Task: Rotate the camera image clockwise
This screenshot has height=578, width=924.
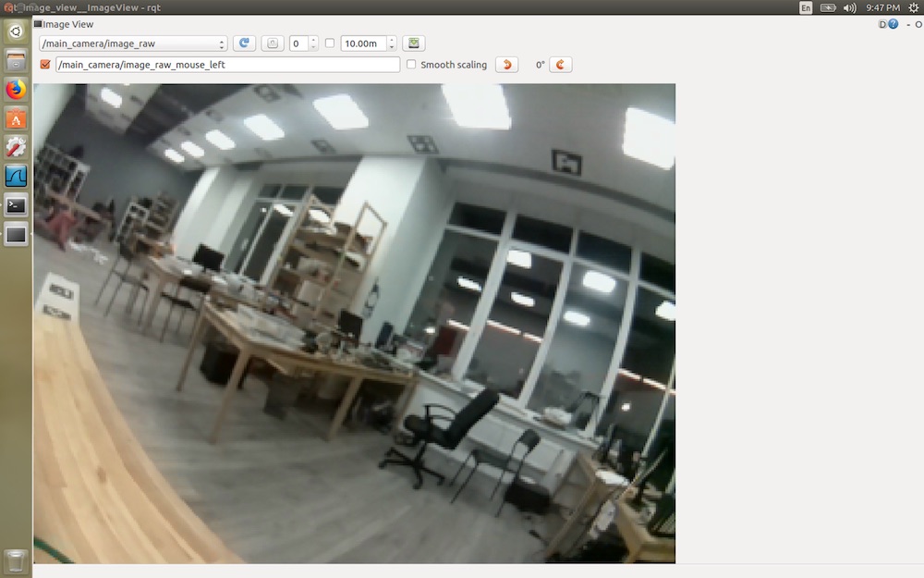Action: pos(561,64)
